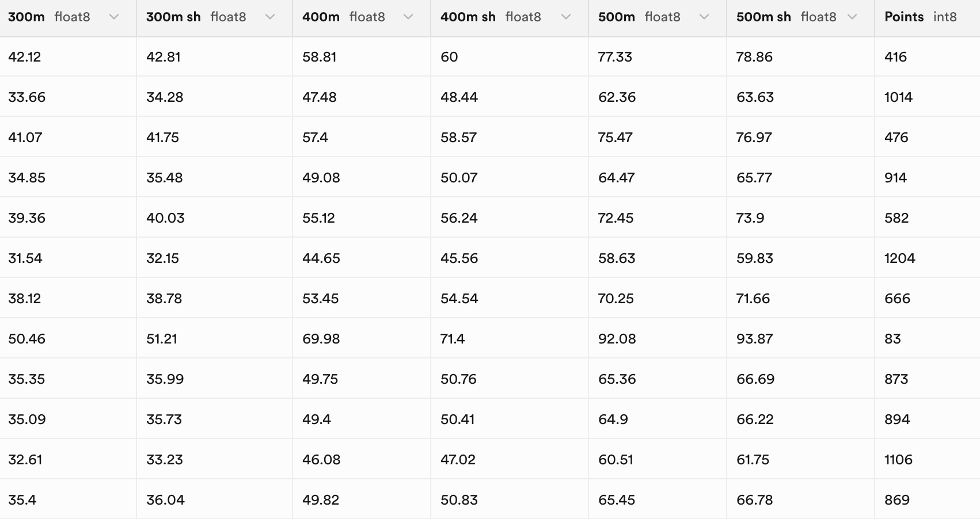Select the Points cell showing 1106
This screenshot has height=519, width=980.
[898, 460]
